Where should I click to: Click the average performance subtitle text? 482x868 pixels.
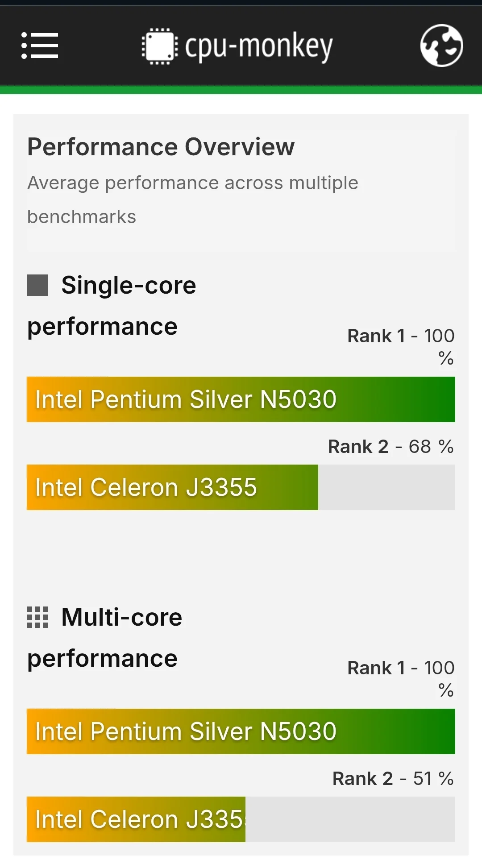pyautogui.click(x=193, y=199)
